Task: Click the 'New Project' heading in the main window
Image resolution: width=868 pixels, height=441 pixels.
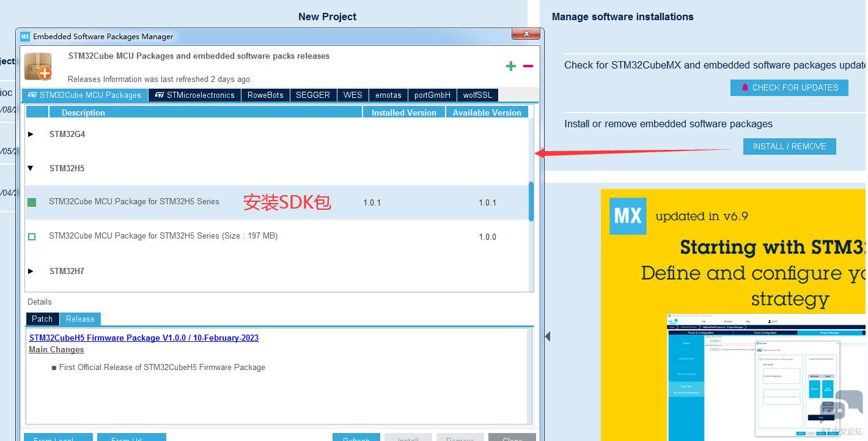Action: [328, 17]
